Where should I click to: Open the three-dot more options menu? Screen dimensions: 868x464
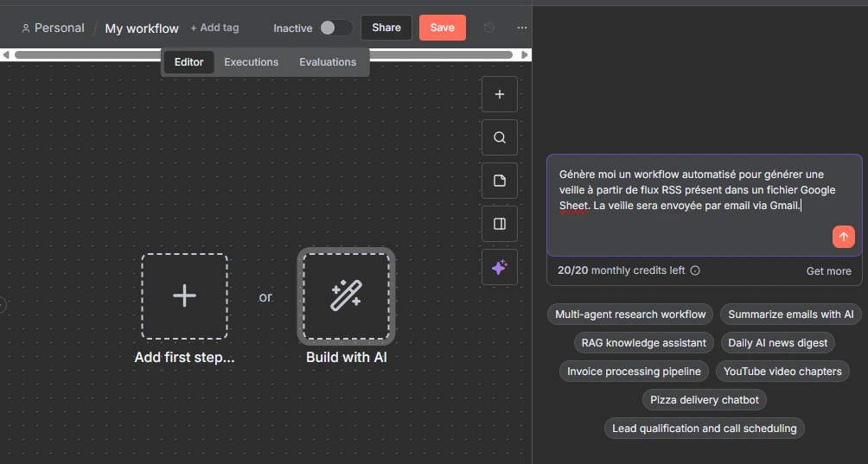click(x=521, y=28)
